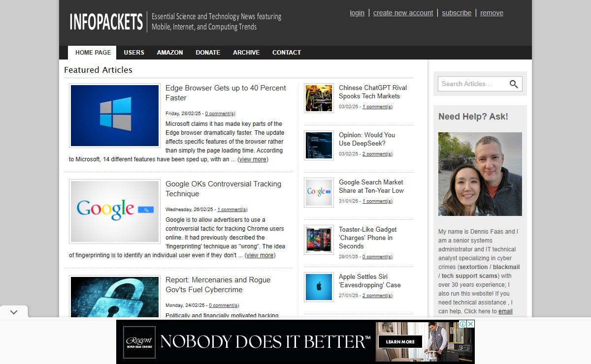Click the 'Featured Articles' heading
The width and height of the screenshot is (591, 364).
tap(98, 70)
